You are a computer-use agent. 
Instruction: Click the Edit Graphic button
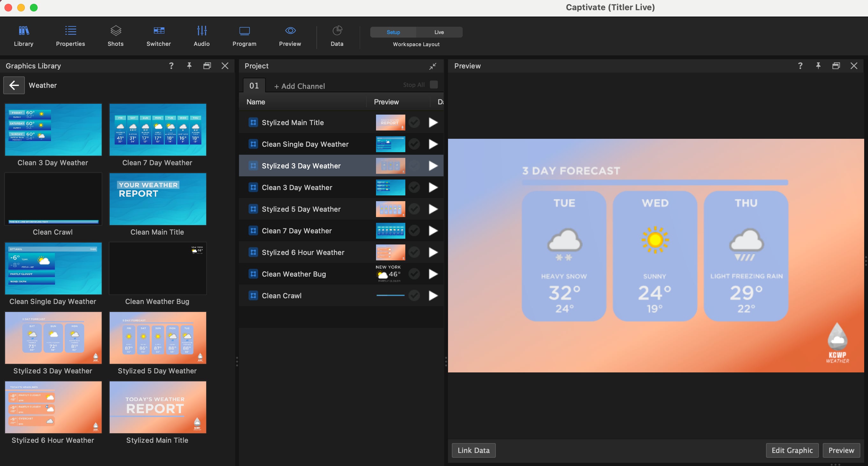point(792,450)
